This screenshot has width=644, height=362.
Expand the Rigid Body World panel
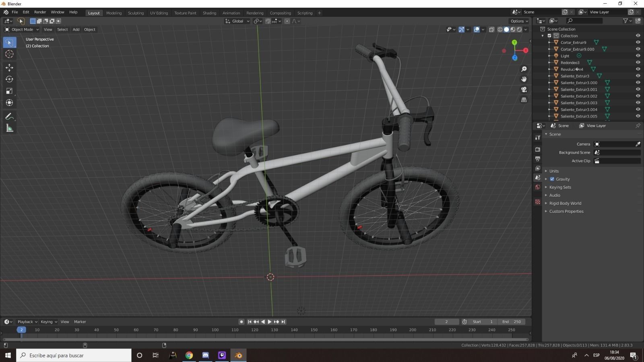click(565, 203)
